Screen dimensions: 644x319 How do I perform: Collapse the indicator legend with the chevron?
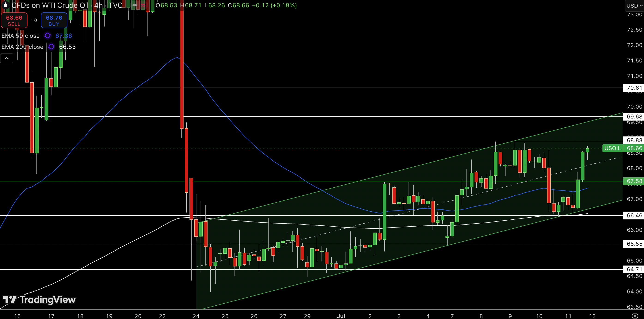[7, 58]
